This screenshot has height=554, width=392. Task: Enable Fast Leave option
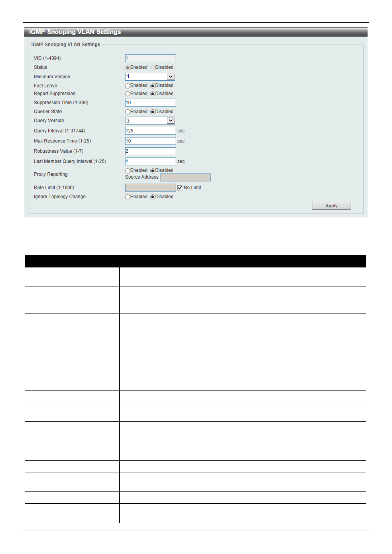[x=128, y=86]
